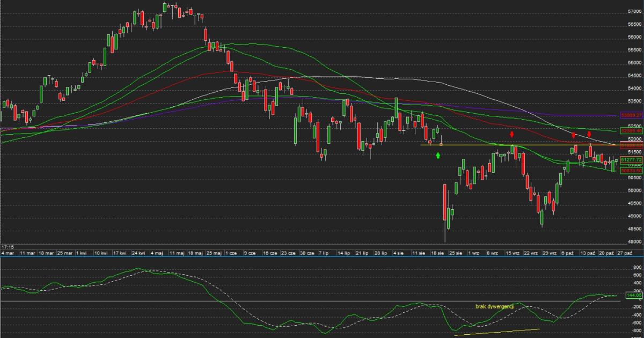Viewport: 644px width, 338px height.
Task: Click the green up arrow marker
Action: [x=438, y=155]
